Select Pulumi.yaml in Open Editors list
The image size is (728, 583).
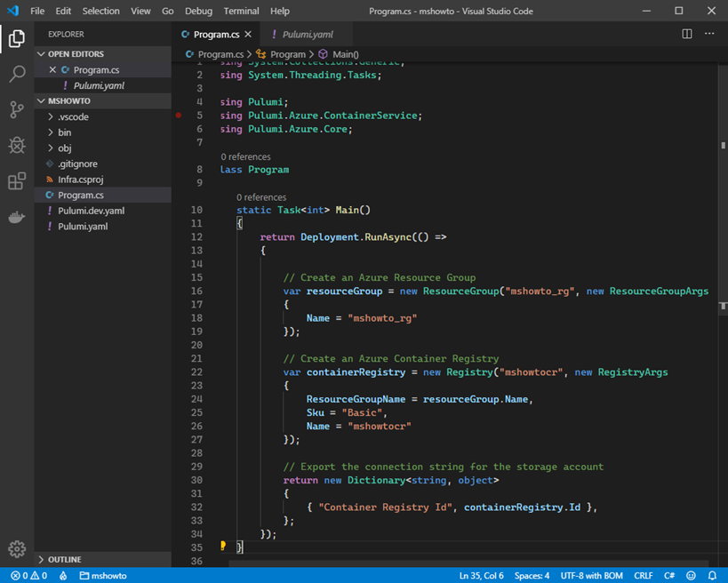pos(102,85)
